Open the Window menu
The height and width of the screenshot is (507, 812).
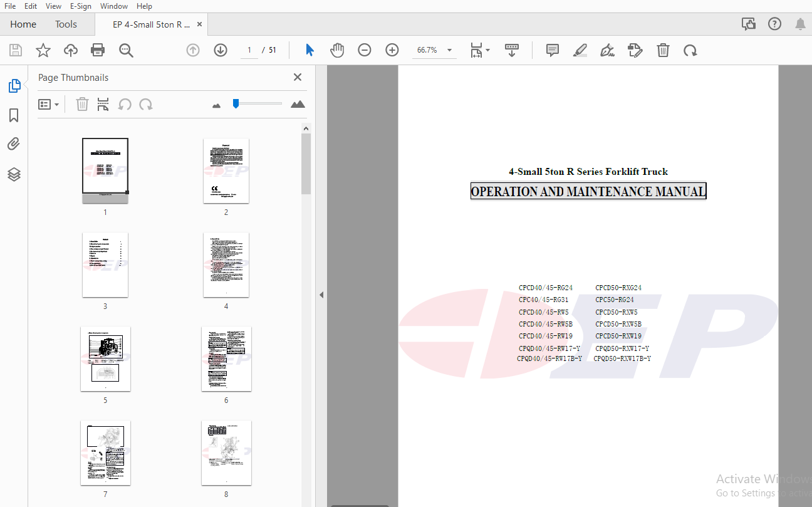(x=114, y=6)
